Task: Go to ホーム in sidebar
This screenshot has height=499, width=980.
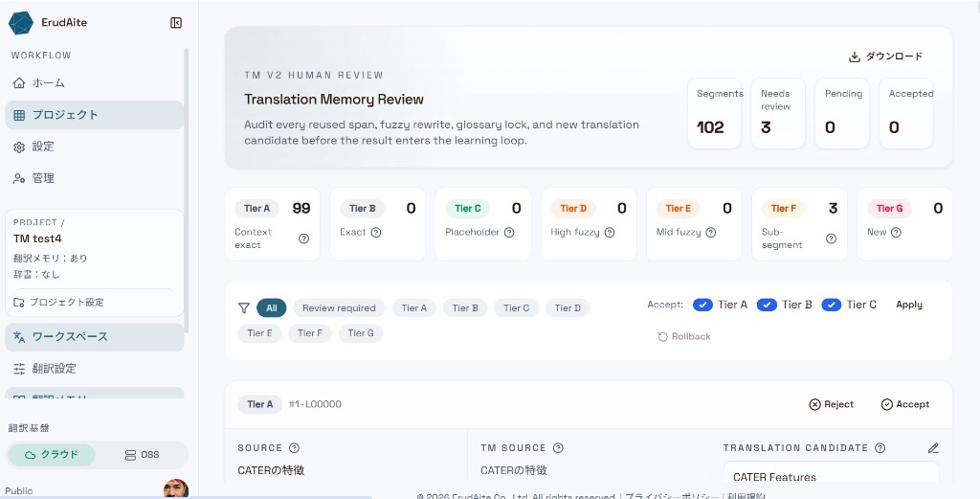Action: (95, 82)
